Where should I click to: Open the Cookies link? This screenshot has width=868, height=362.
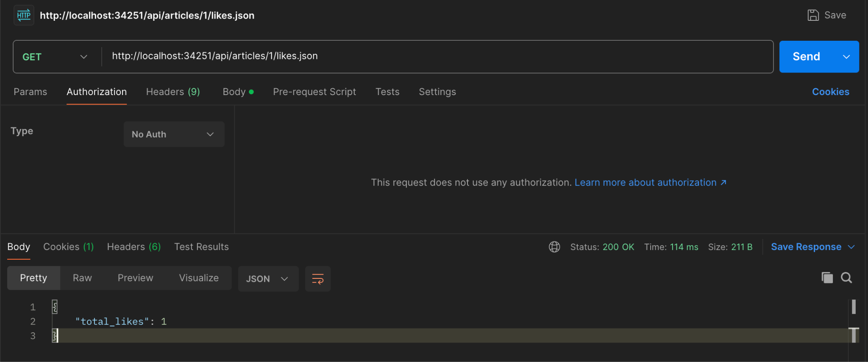830,92
